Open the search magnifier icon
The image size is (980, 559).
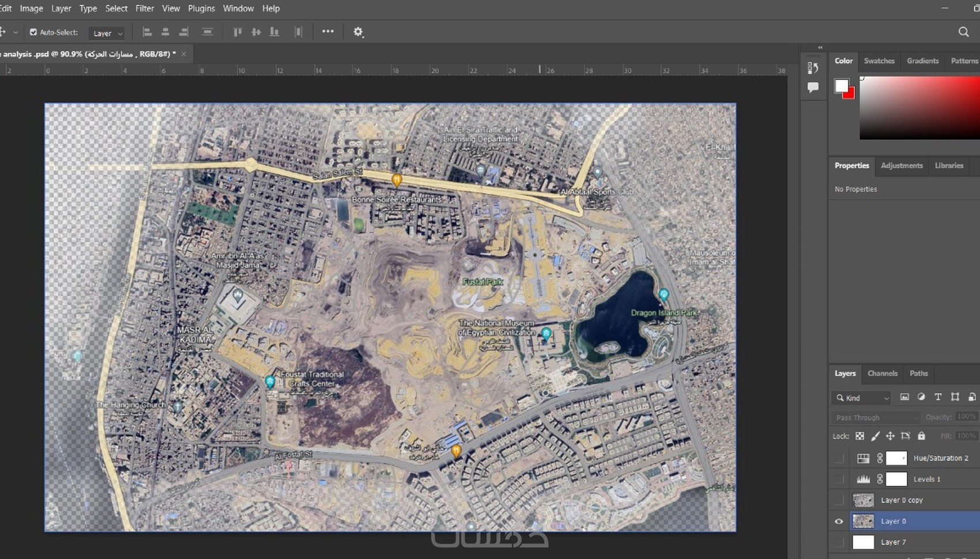(963, 32)
